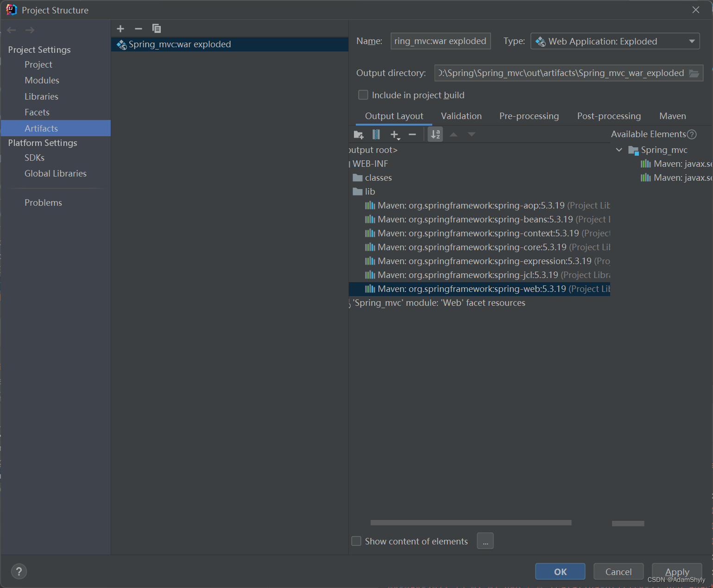Collapse the Spring_mvc available elements tree
This screenshot has width=713, height=588.
pyautogui.click(x=619, y=150)
